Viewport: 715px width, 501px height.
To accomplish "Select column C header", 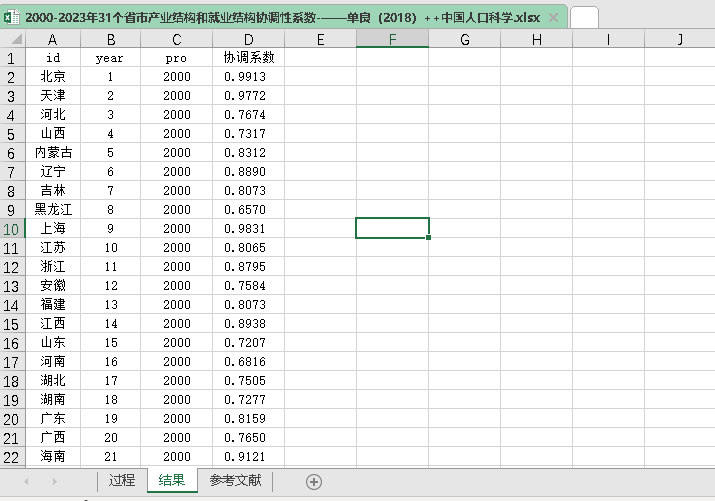I will coord(176,40).
